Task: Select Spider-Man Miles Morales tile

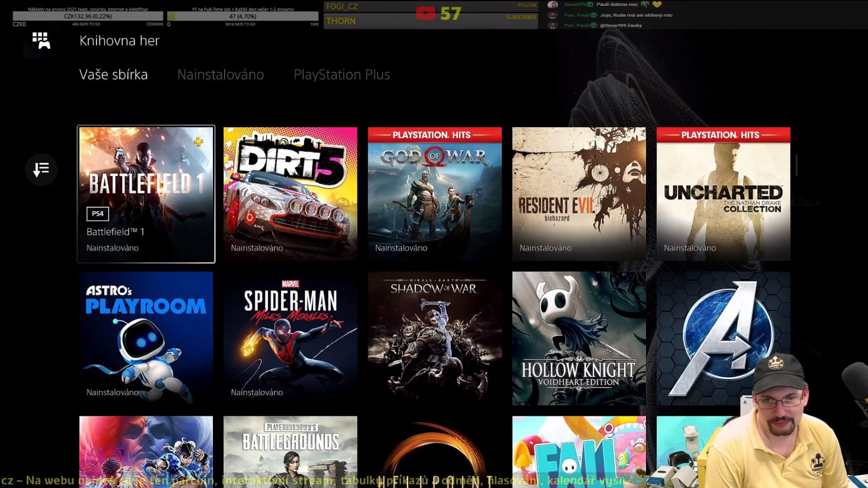Action: click(290, 338)
